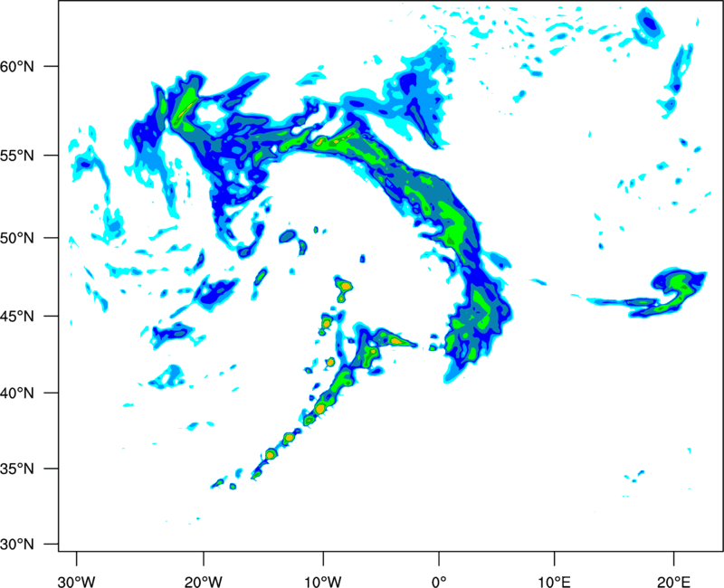Click the bright green band near 51°N 1°E
The width and height of the screenshot is (724, 588).
coord(453,223)
